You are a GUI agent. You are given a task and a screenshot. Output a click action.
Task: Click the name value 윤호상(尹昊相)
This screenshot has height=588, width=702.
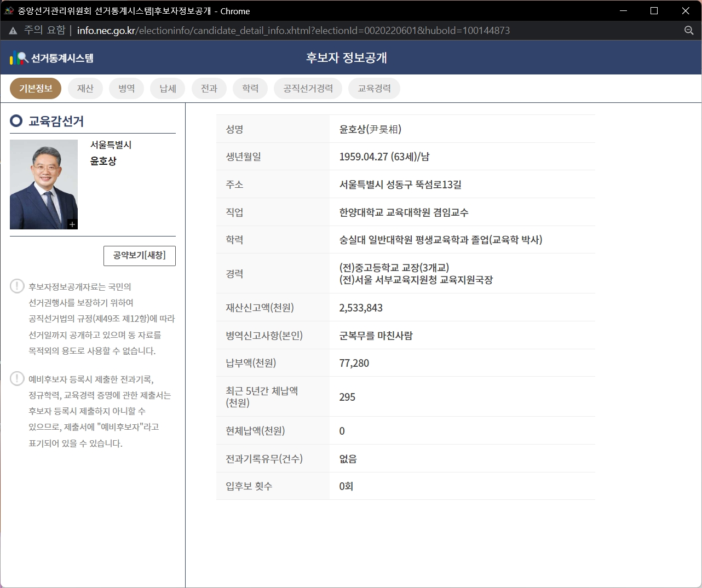pos(370,129)
